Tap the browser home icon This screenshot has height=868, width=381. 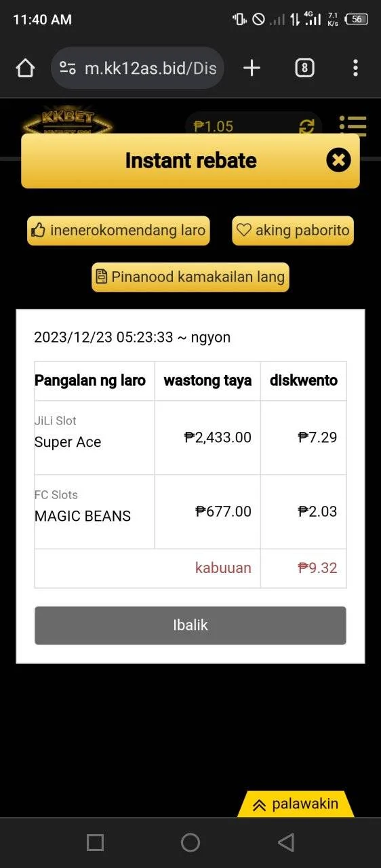pyautogui.click(x=25, y=68)
